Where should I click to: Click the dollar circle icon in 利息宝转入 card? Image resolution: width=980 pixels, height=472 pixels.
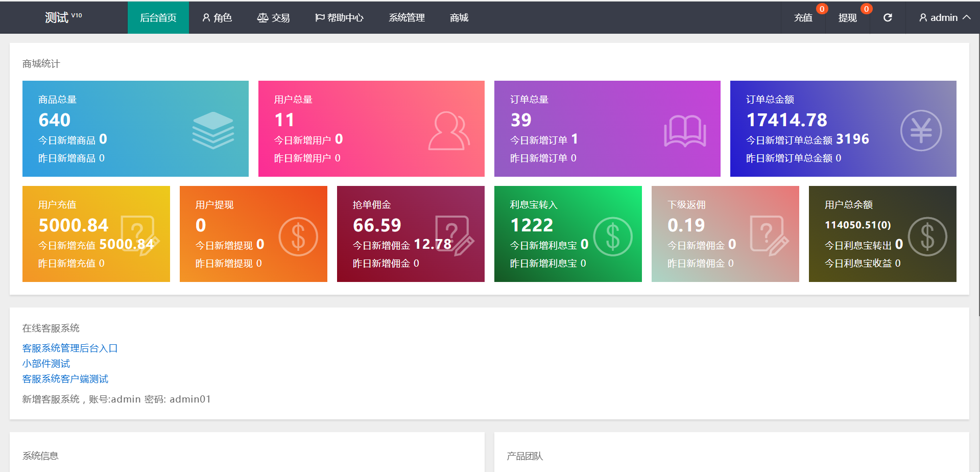point(612,237)
